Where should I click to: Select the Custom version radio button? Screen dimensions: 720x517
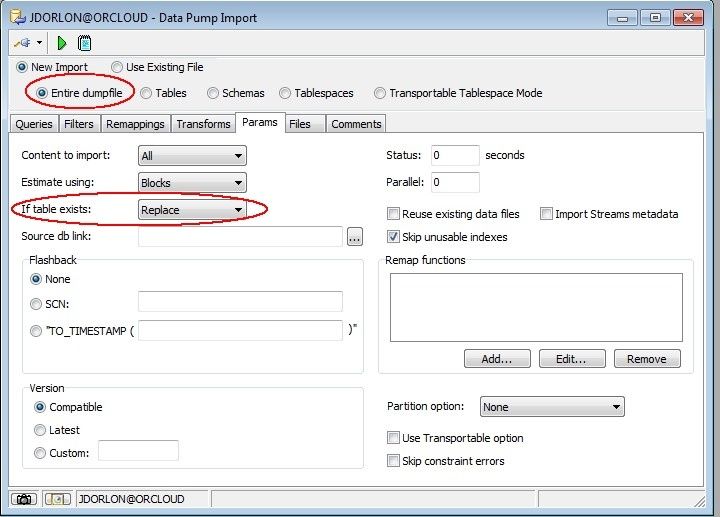(x=40, y=453)
